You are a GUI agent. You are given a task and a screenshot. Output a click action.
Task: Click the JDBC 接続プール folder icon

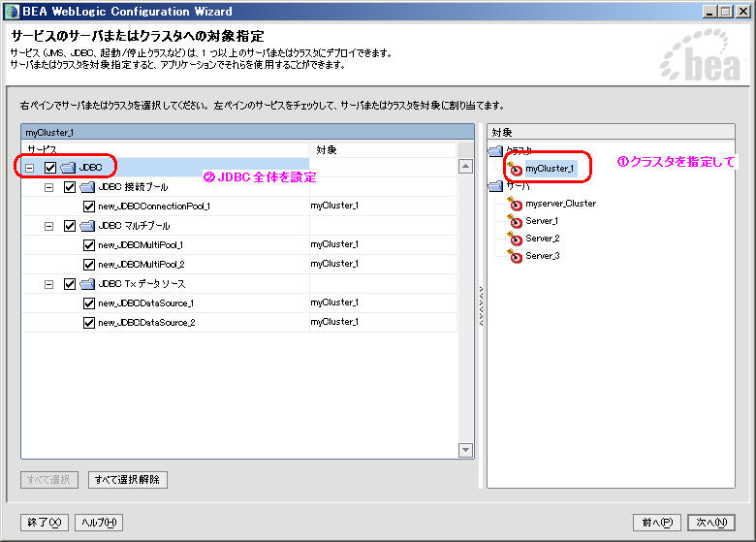pos(87,187)
